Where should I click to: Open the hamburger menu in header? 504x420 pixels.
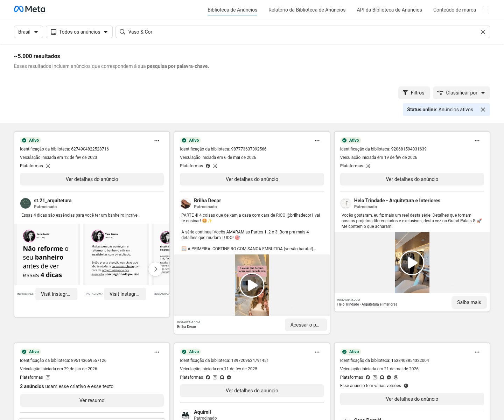(486, 10)
